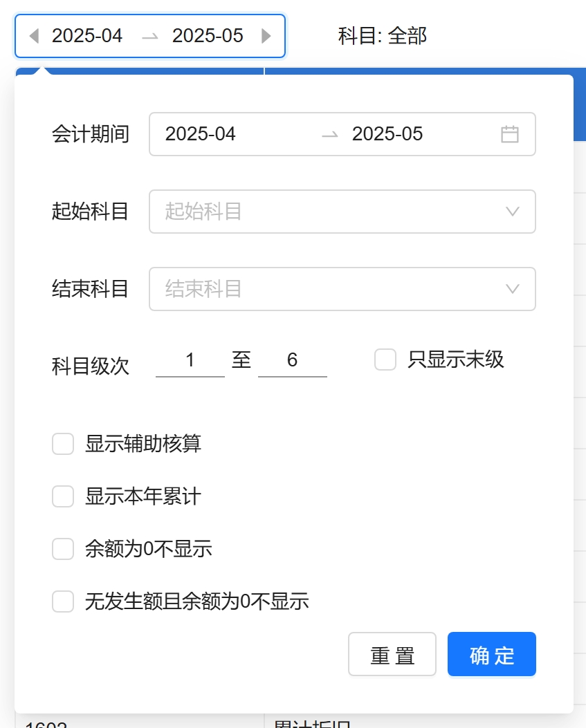Image resolution: width=586 pixels, height=728 pixels.
Task: Click the starting level field showing 1
Action: point(190,361)
